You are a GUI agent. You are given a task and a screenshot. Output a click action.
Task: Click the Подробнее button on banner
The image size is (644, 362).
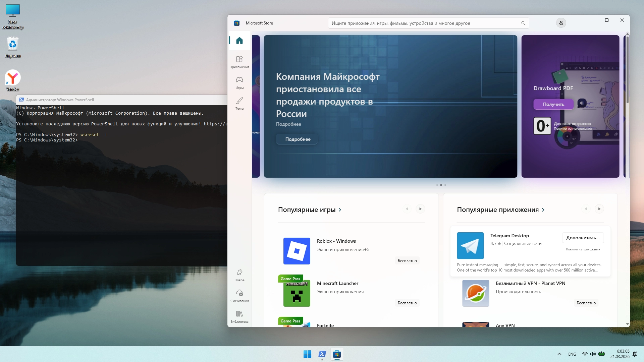pos(298,139)
